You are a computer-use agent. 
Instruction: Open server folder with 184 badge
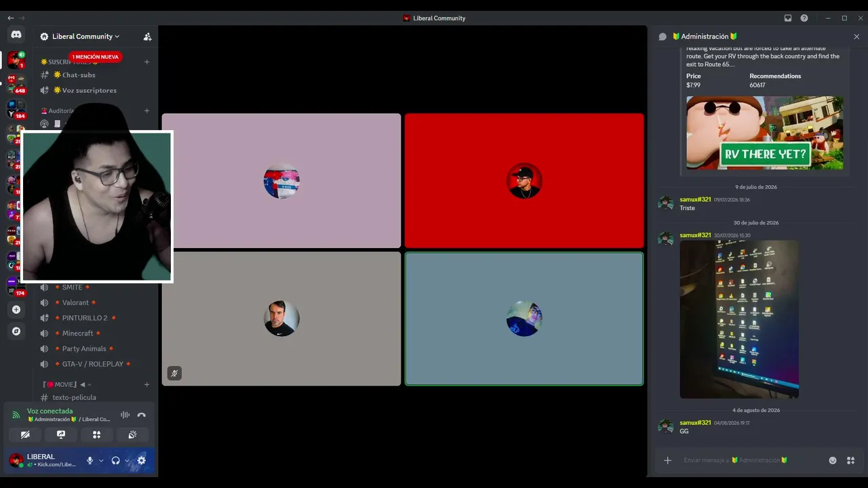pyautogui.click(x=16, y=109)
